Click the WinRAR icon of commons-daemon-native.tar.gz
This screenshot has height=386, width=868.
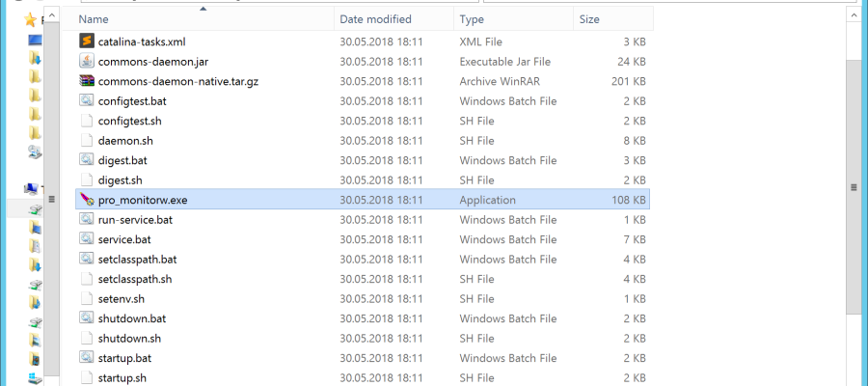point(87,81)
